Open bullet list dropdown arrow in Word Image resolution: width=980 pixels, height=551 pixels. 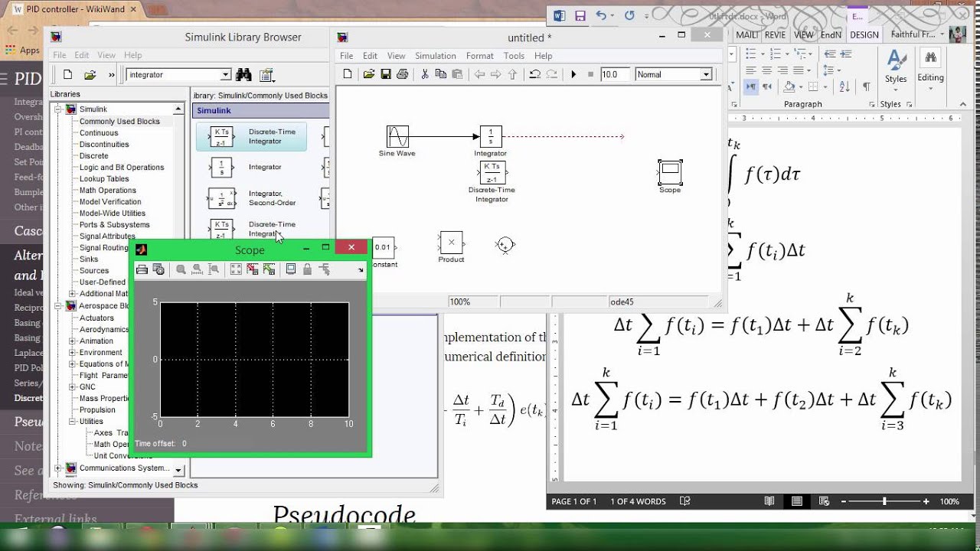[763, 54]
